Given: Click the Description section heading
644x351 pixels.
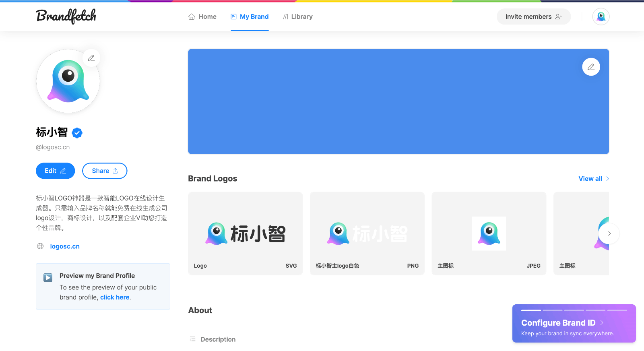Looking at the screenshot, I should tap(218, 339).
